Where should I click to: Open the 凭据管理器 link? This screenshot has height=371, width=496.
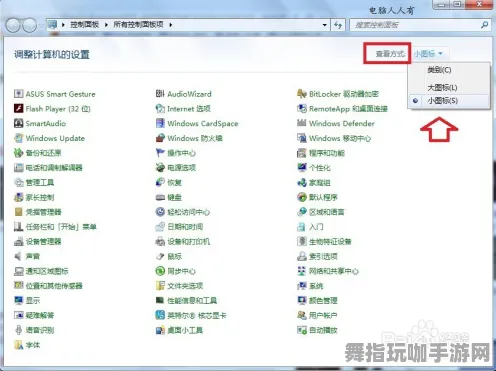(43, 212)
